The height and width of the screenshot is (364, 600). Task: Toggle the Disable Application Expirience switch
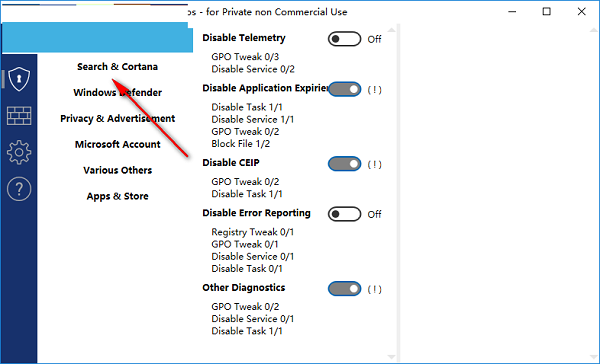tap(344, 90)
